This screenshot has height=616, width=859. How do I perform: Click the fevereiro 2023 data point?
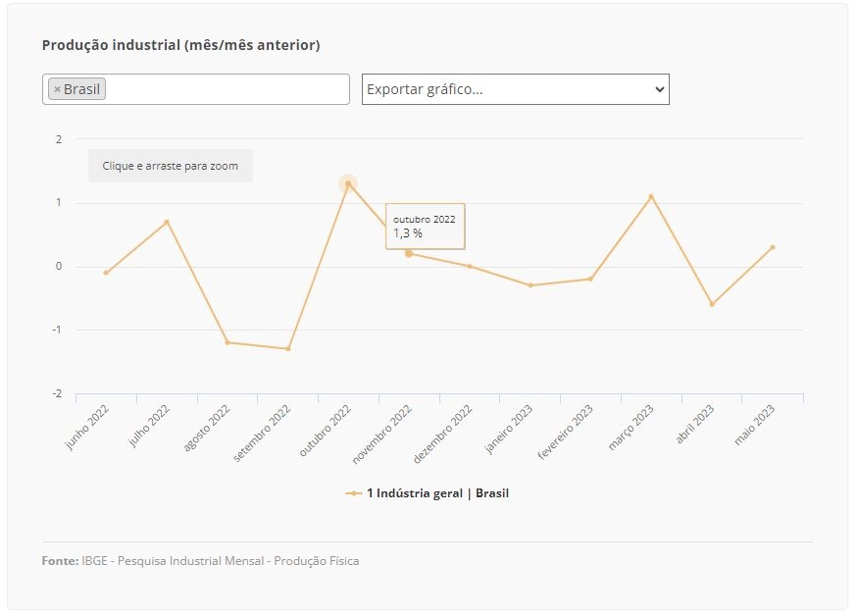(590, 279)
